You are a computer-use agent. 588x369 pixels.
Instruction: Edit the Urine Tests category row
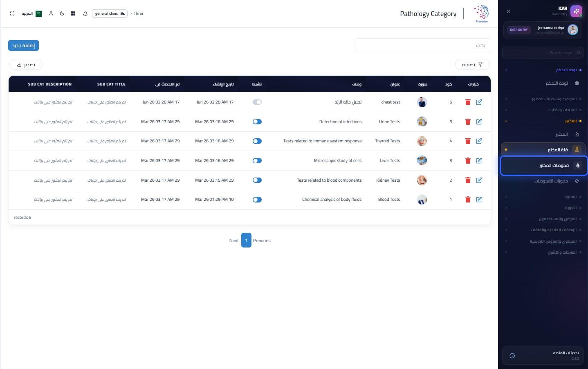[479, 122]
